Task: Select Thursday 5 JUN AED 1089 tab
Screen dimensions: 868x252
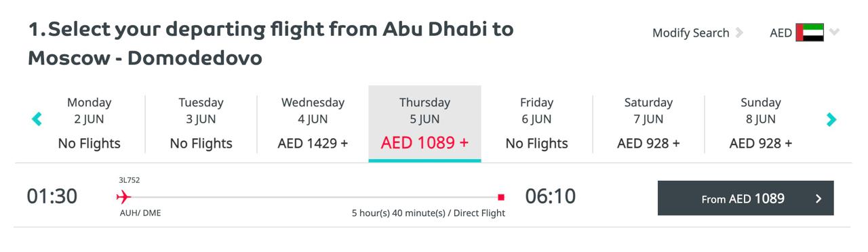Action: tap(425, 123)
